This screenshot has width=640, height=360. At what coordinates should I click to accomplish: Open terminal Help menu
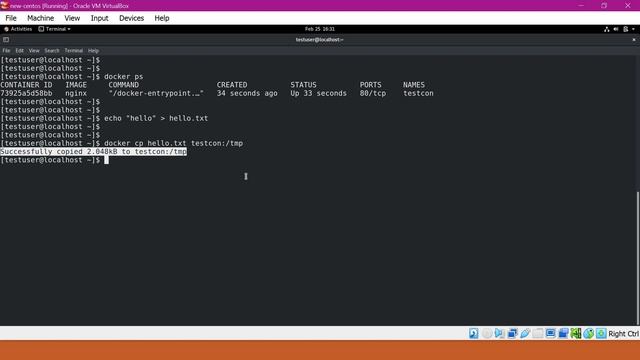[x=93, y=51]
